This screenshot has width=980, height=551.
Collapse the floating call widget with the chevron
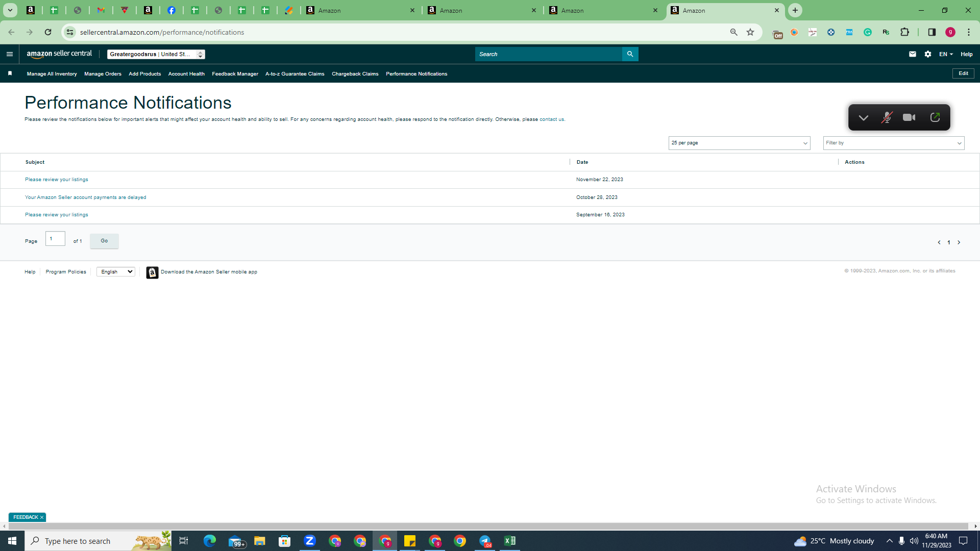click(863, 118)
